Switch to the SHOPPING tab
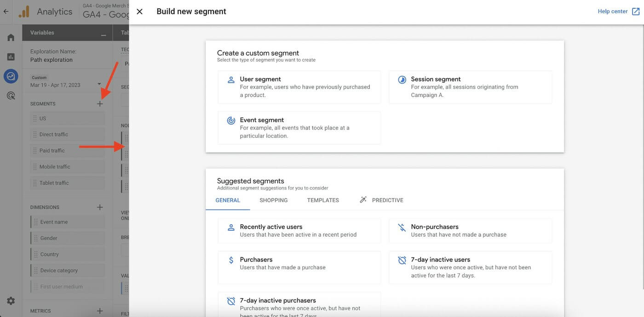The image size is (644, 317). (273, 200)
